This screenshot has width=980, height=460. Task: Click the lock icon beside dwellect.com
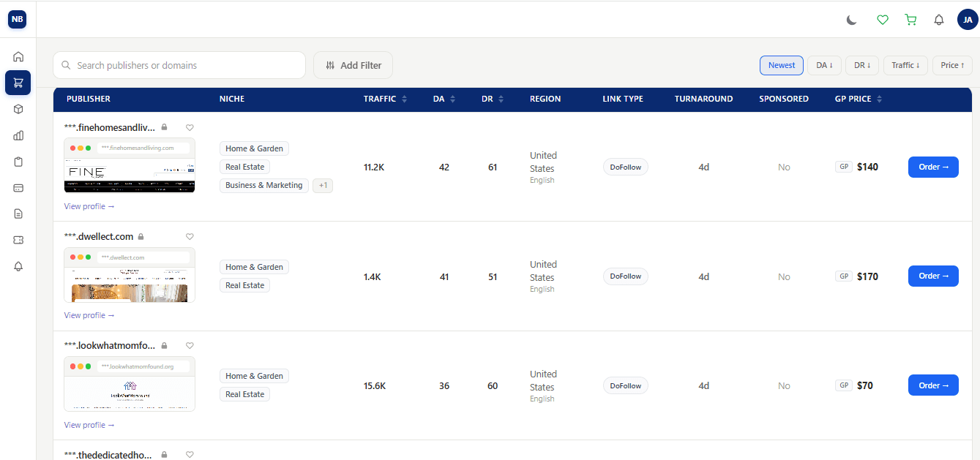tap(141, 236)
